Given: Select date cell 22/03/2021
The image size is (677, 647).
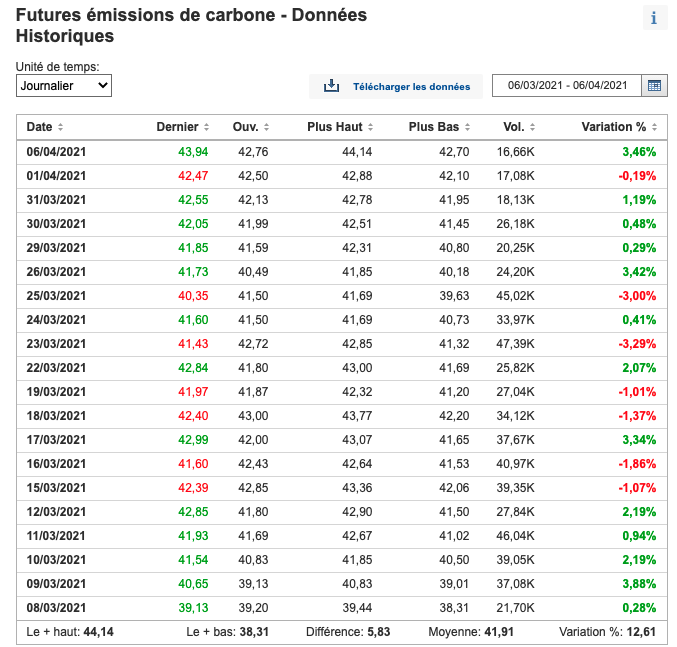Looking at the screenshot, I should tap(56, 368).
